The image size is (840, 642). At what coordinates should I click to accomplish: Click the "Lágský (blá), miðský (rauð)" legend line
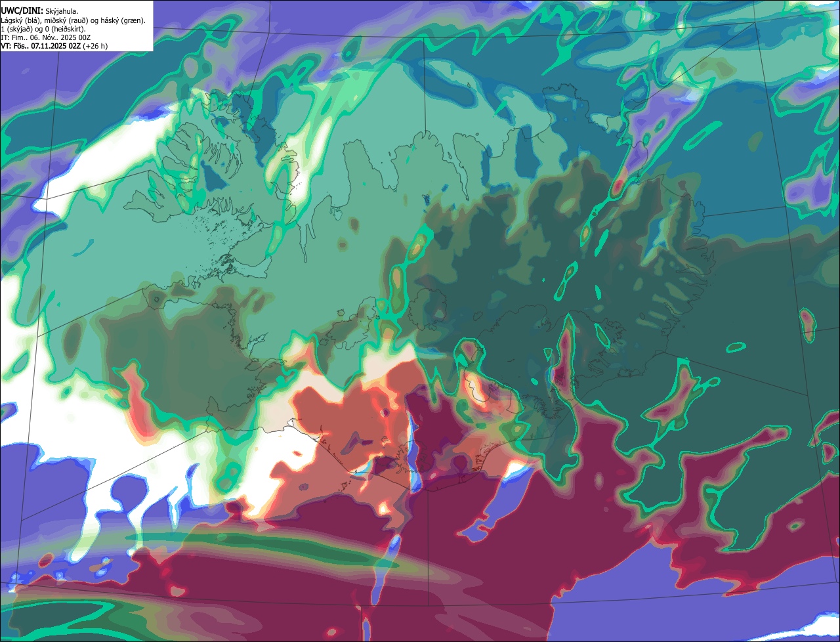tap(73, 20)
